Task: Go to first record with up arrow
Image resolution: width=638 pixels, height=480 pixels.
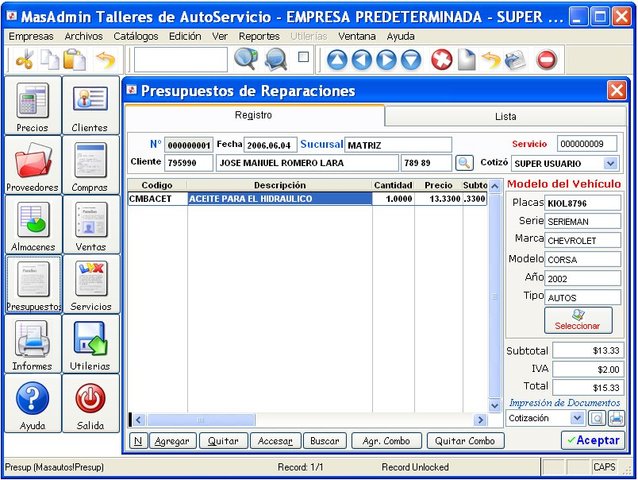Action: point(337,60)
